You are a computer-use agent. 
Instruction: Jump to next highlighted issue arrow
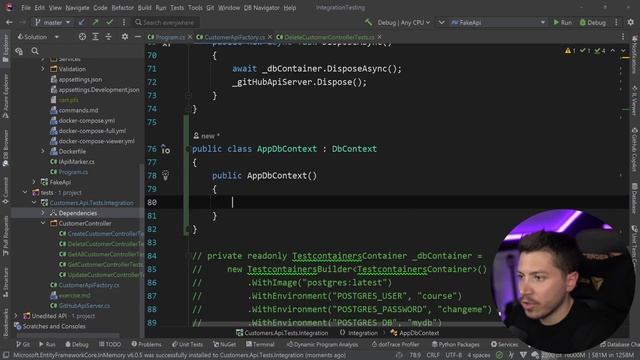623,51
